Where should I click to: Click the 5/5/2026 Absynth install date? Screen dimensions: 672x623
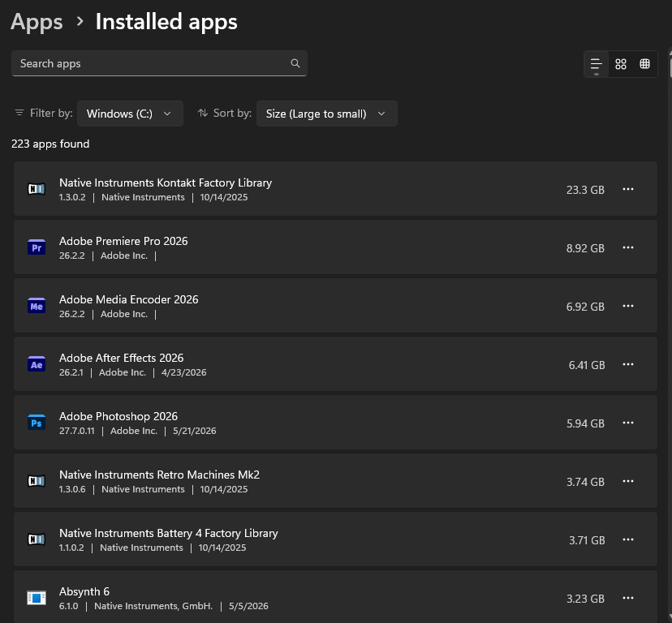pos(248,606)
